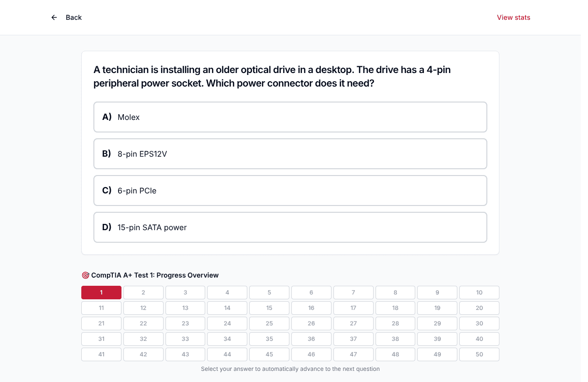Go to question 42
588x382 pixels.
(x=143, y=354)
